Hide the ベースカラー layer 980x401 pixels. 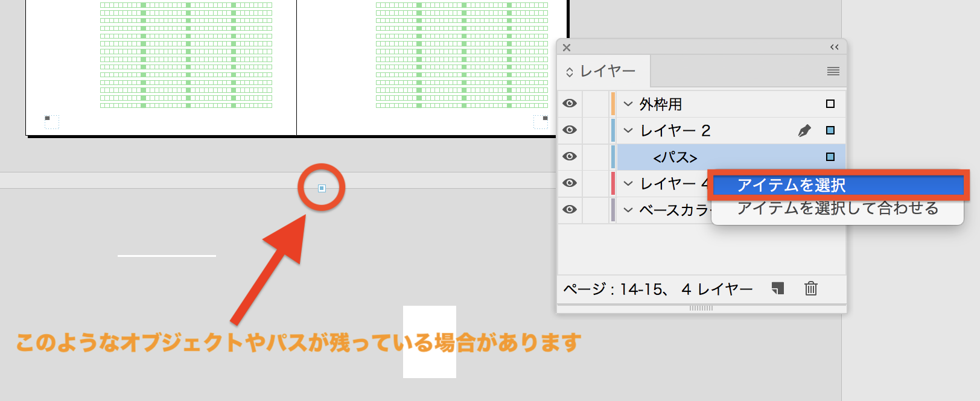coord(570,210)
